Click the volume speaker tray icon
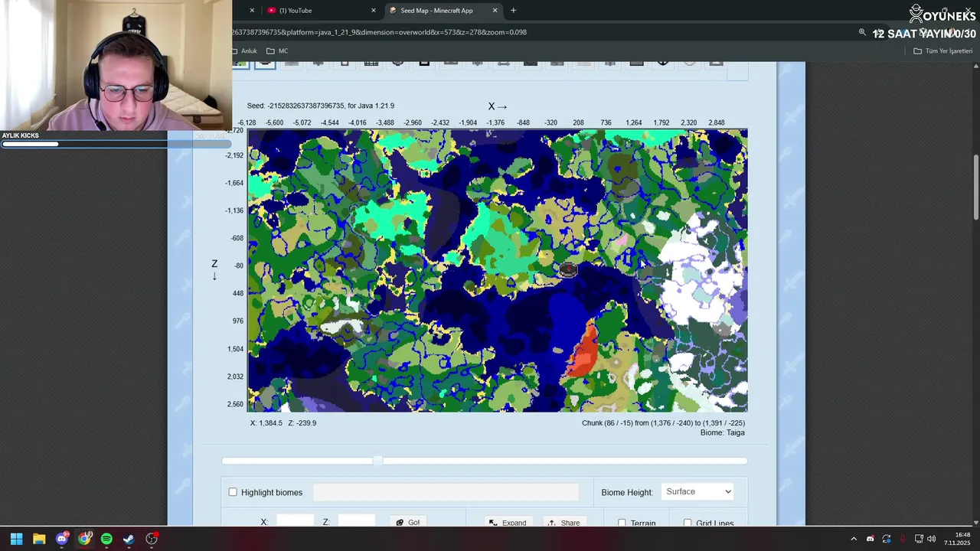This screenshot has width=980, height=551. point(932,539)
